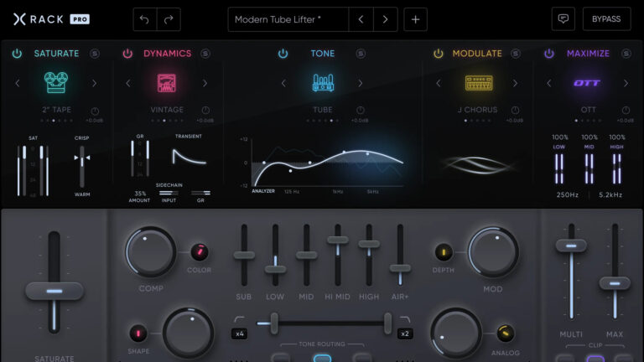Click the trim dial next to J CHORUS
This screenshot has height=362, width=644.
click(515, 110)
